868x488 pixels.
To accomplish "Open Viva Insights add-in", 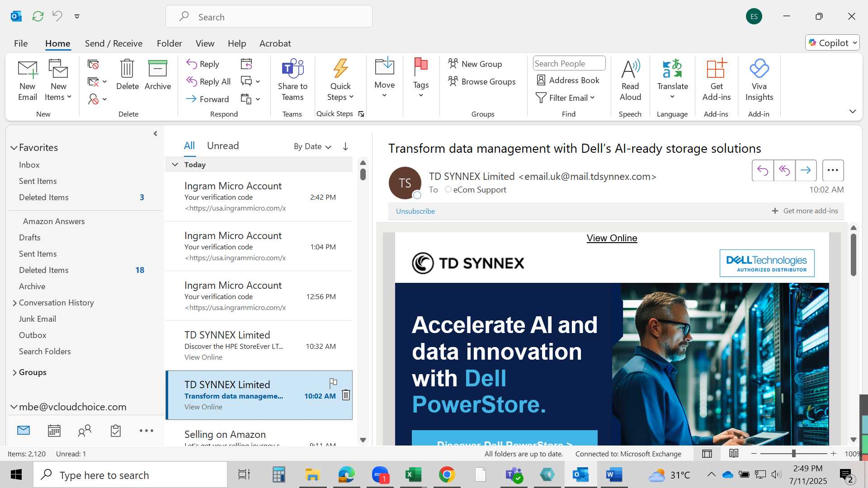I will 759,80.
